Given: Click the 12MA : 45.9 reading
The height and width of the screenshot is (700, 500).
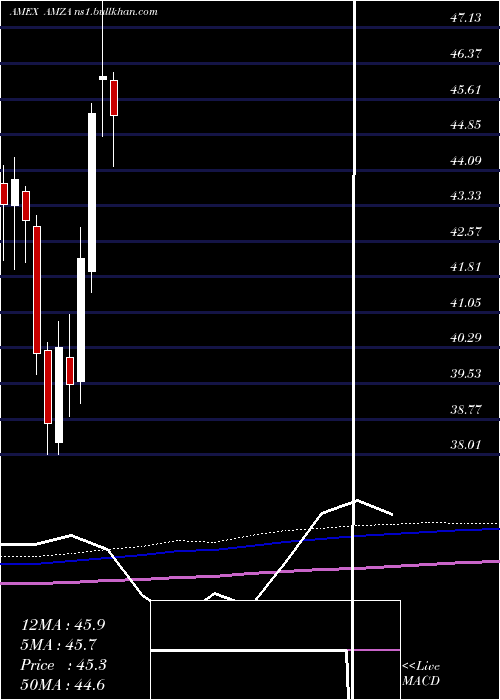Looking at the screenshot, I should coord(63,625).
